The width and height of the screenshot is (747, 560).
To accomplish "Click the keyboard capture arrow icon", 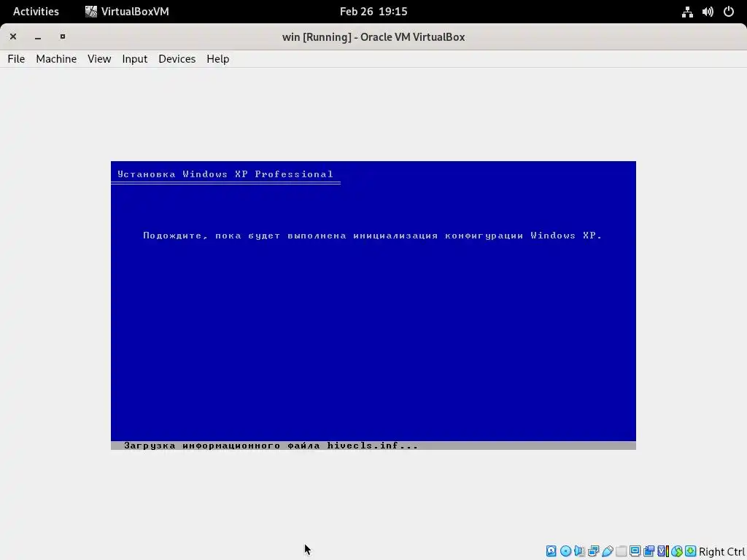I will (690, 551).
